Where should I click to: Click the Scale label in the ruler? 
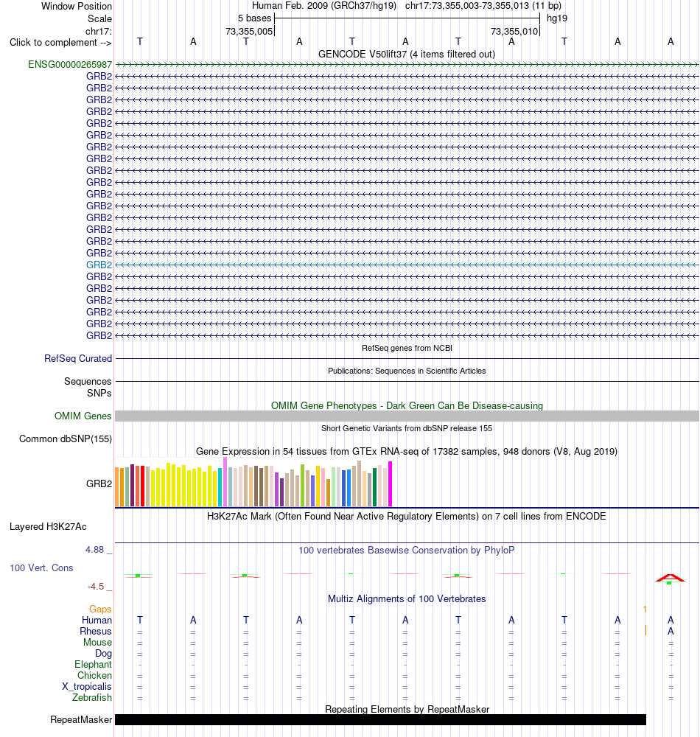(x=99, y=19)
